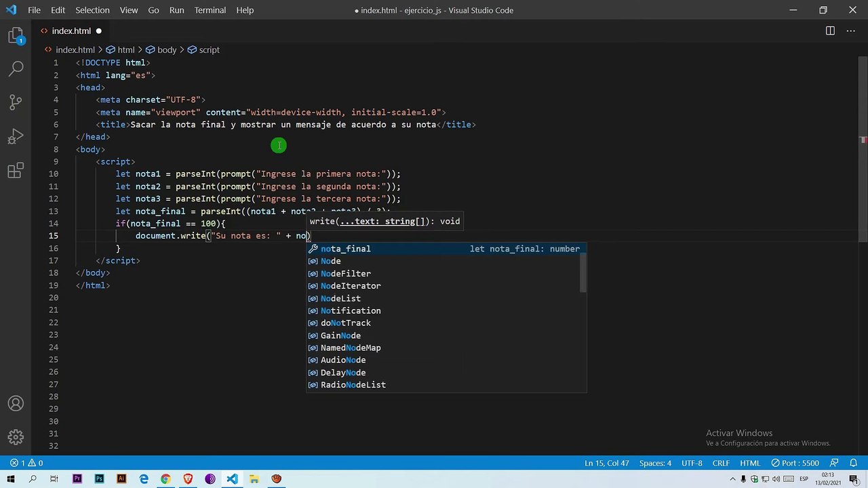The width and height of the screenshot is (868, 488).
Task: Click Port : 5500 live server button
Action: [x=795, y=463]
